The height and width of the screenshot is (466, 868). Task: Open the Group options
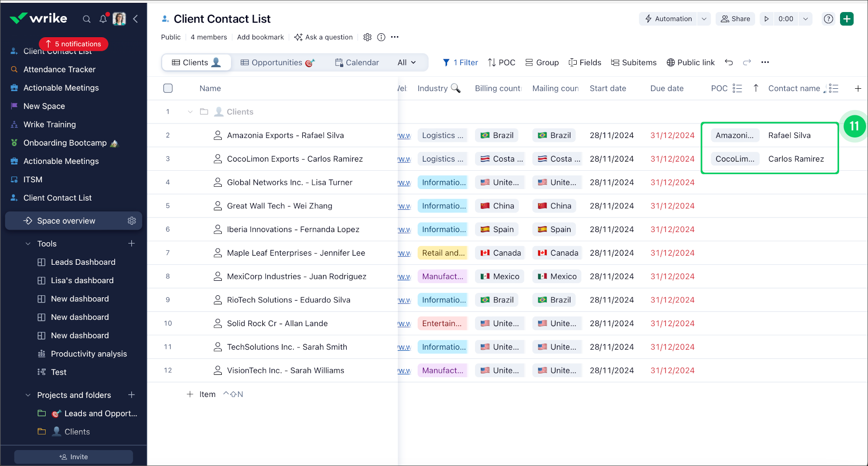(542, 62)
